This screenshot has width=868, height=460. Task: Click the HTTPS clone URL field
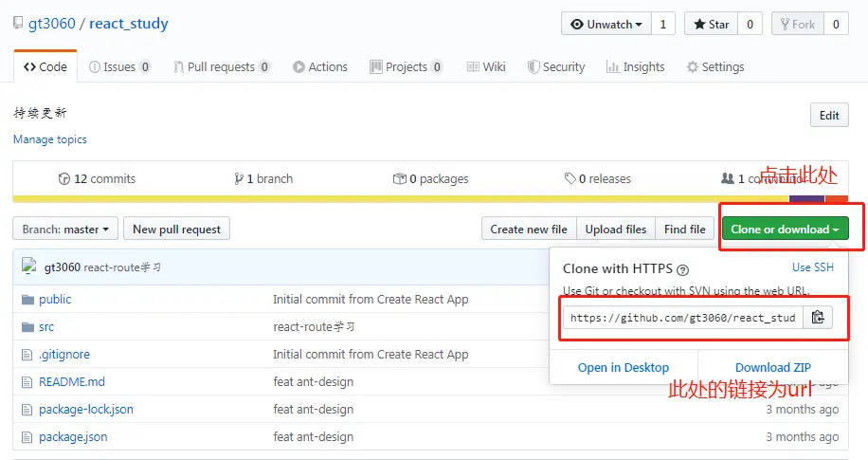tap(683, 318)
